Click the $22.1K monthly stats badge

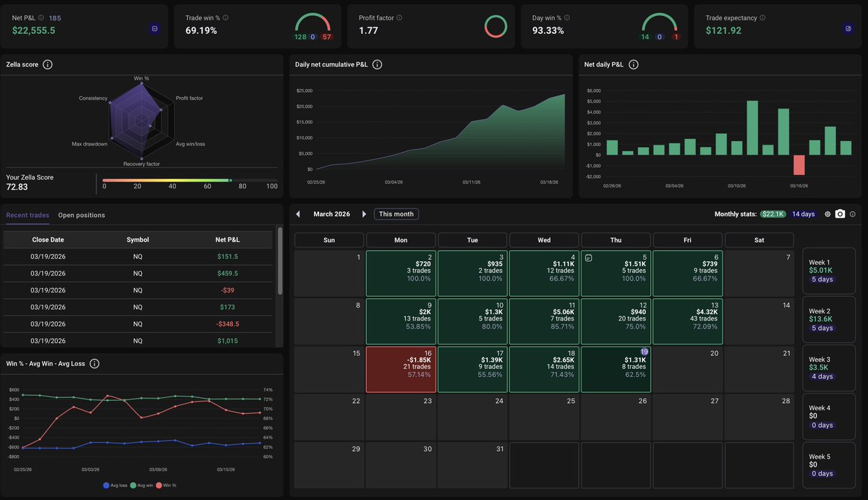point(773,214)
